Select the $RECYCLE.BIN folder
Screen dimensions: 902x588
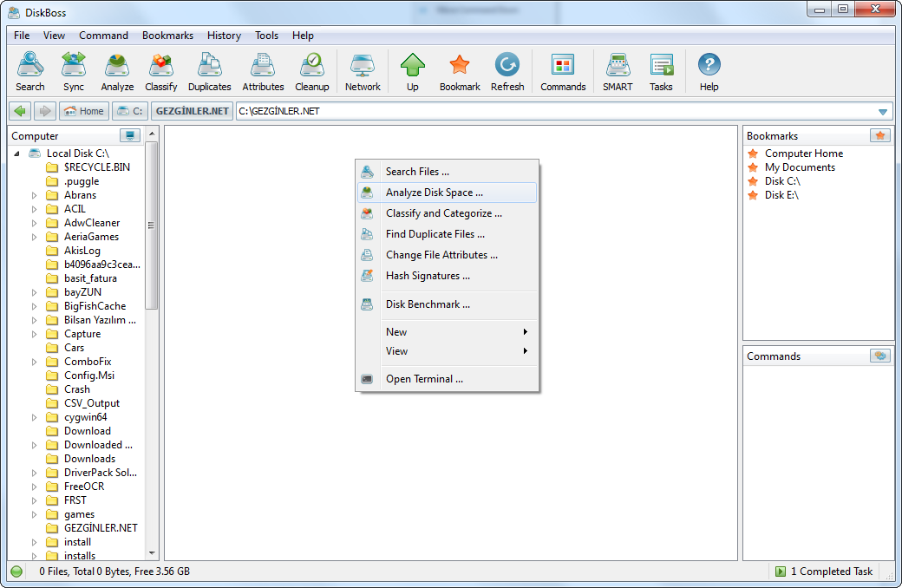coord(96,167)
